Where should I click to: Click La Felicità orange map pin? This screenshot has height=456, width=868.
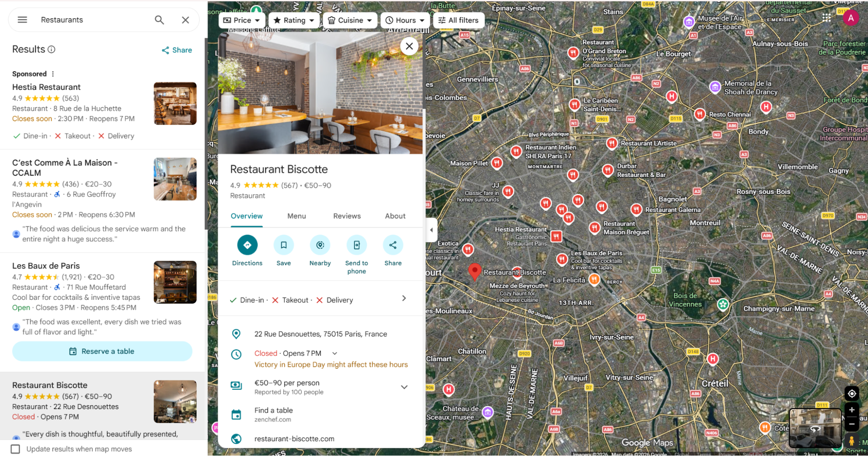coord(594,280)
